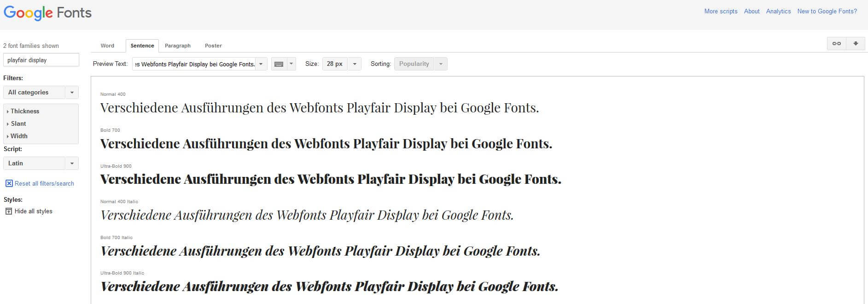
Task: Click Reset all filters/search link
Action: [x=44, y=183]
